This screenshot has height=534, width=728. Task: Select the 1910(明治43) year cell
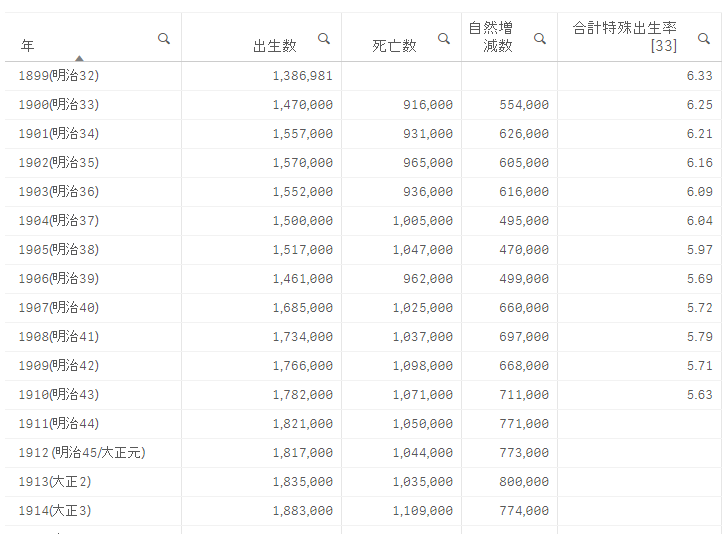tap(59, 395)
